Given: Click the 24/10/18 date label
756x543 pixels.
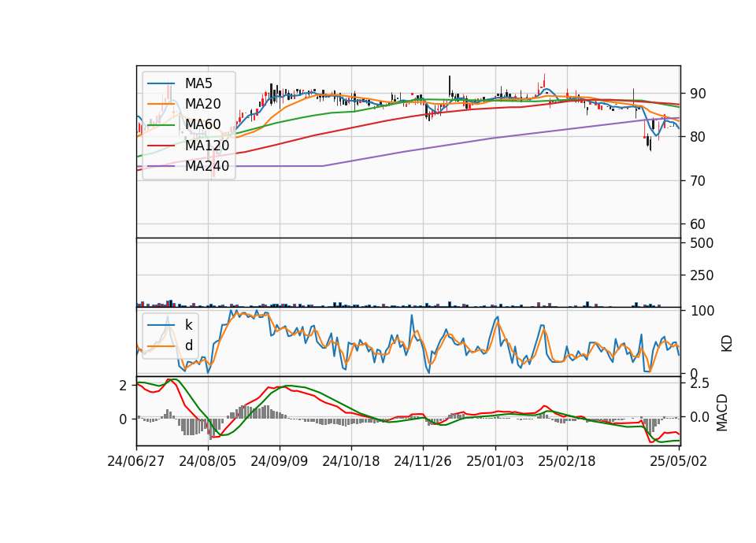Looking at the screenshot, I should 351,461.
